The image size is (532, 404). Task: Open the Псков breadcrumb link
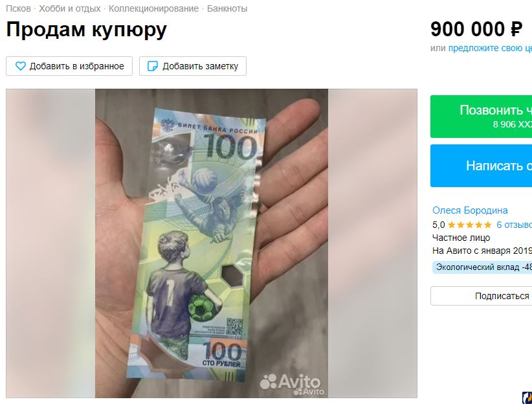[x=18, y=8]
